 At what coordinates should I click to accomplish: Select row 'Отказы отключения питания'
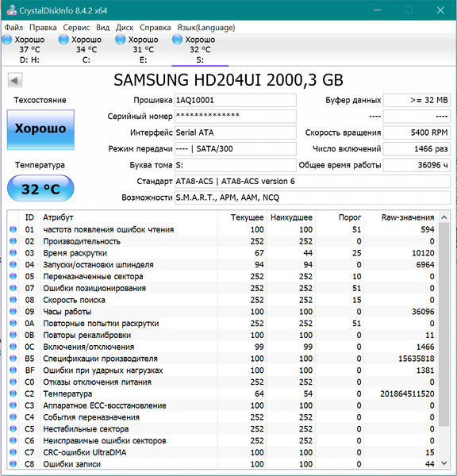point(223,382)
